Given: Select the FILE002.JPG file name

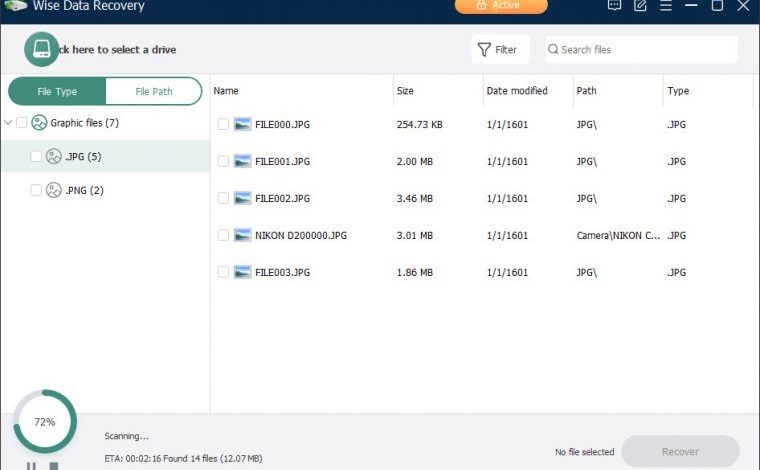Looking at the screenshot, I should pos(283,198).
